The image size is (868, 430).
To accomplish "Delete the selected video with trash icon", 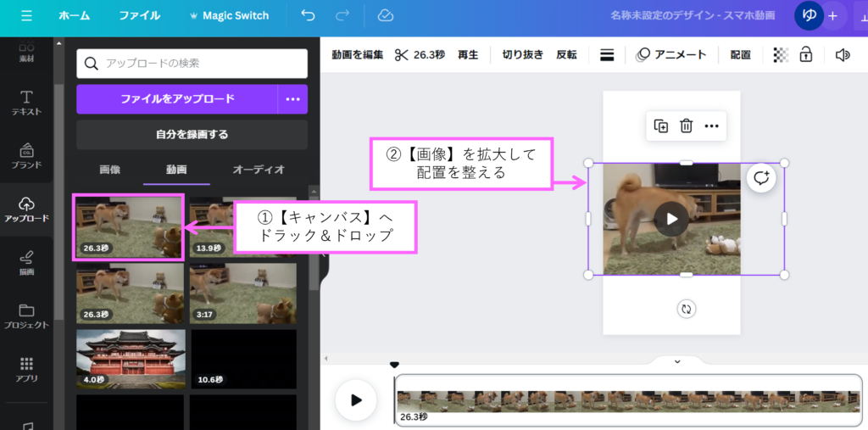I will pos(687,126).
